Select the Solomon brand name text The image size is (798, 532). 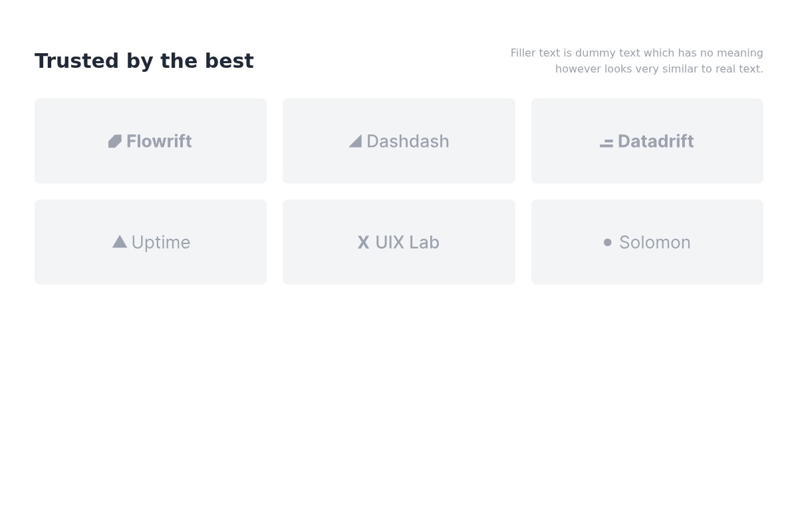click(x=655, y=243)
